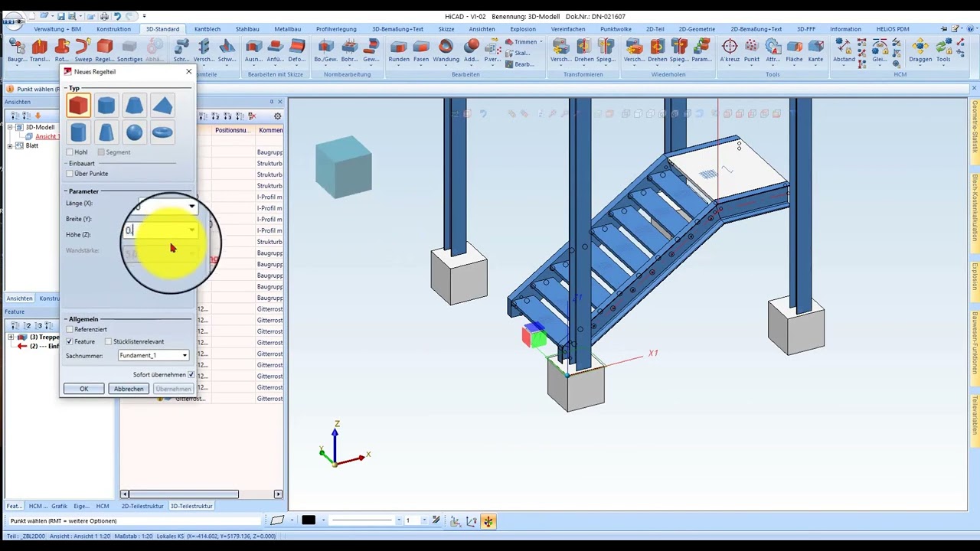
Task: Click the Anfügen tool
Action: [276, 51]
